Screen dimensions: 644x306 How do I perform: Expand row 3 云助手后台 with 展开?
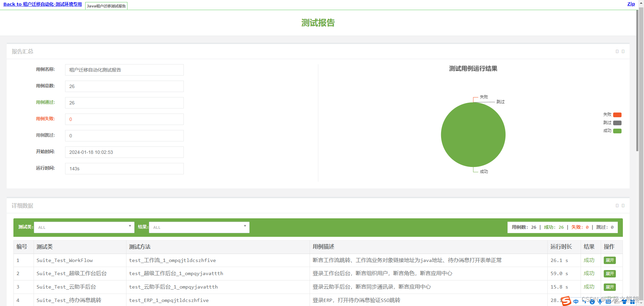pos(610,287)
